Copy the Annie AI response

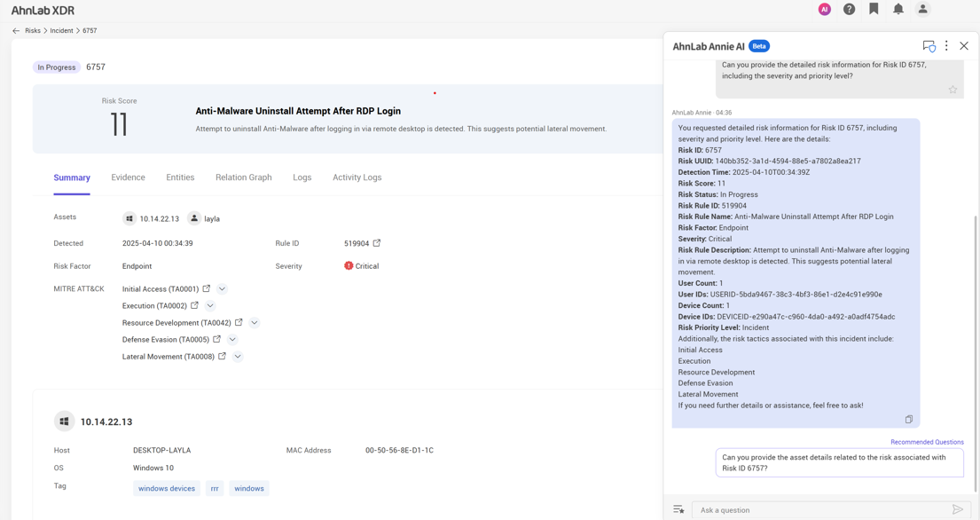pyautogui.click(x=909, y=420)
